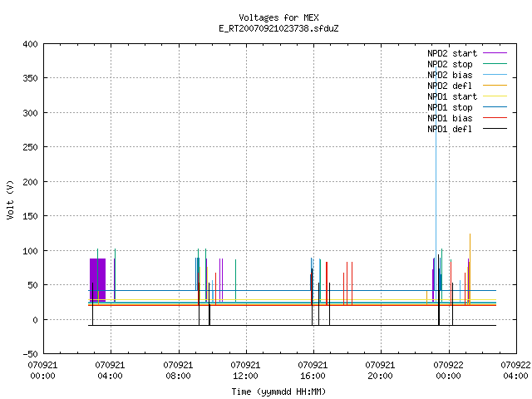Click the 'NPD1 defl' legend label
532x399 pixels.
pyautogui.click(x=450, y=129)
